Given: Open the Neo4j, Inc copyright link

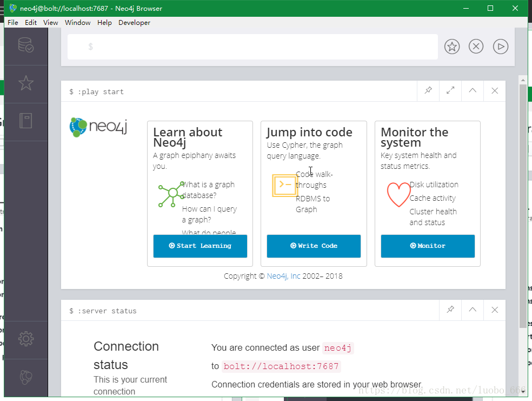Looking at the screenshot, I should pyautogui.click(x=283, y=276).
